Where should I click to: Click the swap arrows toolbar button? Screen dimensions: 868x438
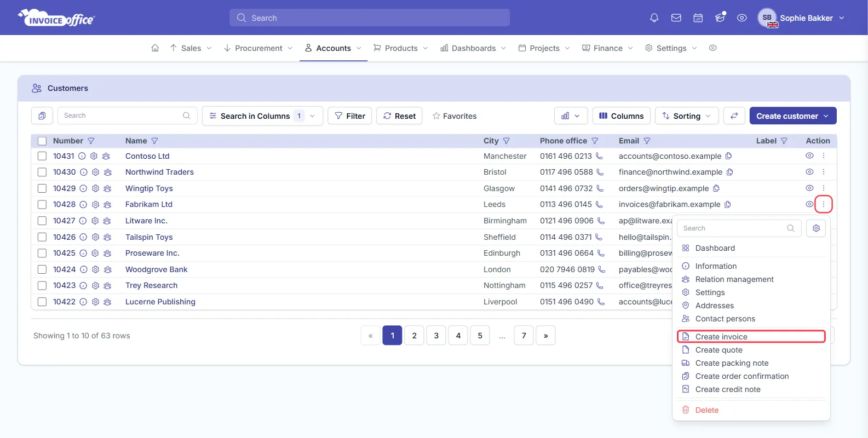pos(734,116)
